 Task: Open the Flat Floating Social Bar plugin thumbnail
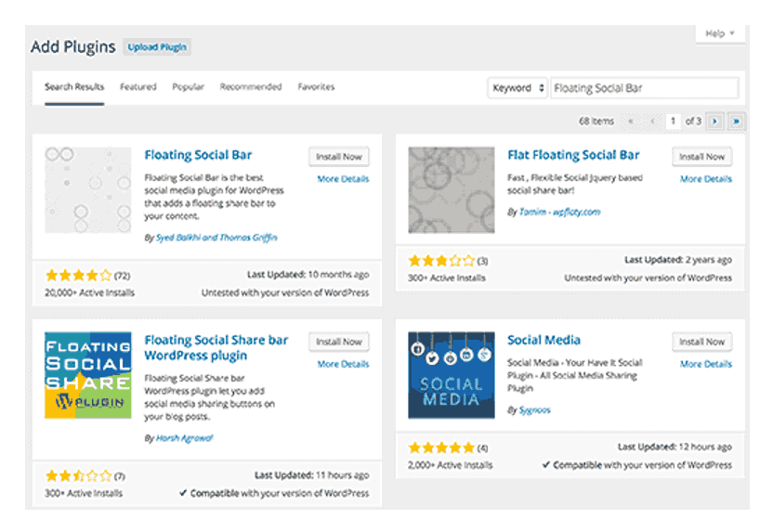click(452, 189)
